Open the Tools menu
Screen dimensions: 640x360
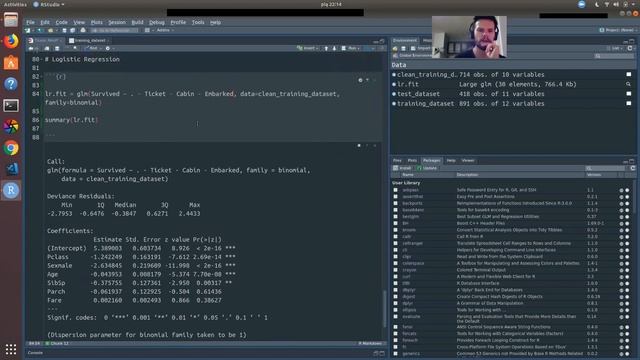pos(198,22)
